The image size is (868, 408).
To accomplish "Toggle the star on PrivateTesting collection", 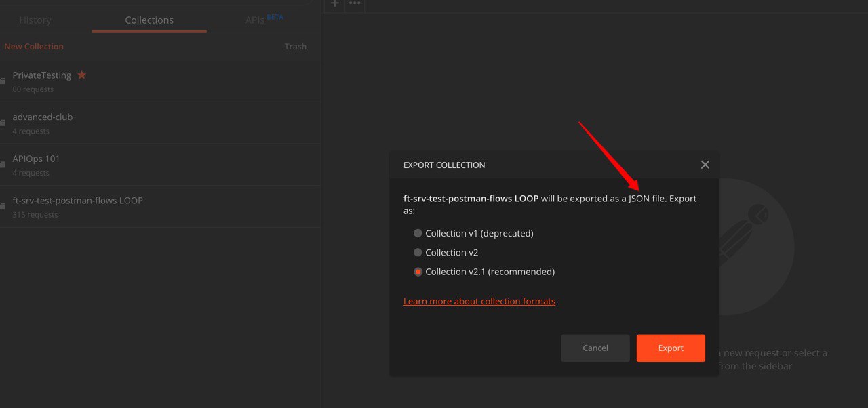I will coord(82,75).
